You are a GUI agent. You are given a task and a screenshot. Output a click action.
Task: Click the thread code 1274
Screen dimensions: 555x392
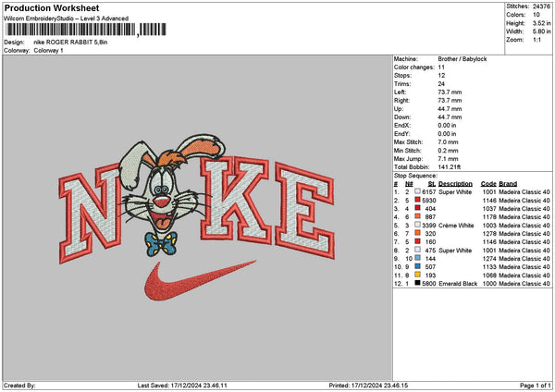coord(489,258)
